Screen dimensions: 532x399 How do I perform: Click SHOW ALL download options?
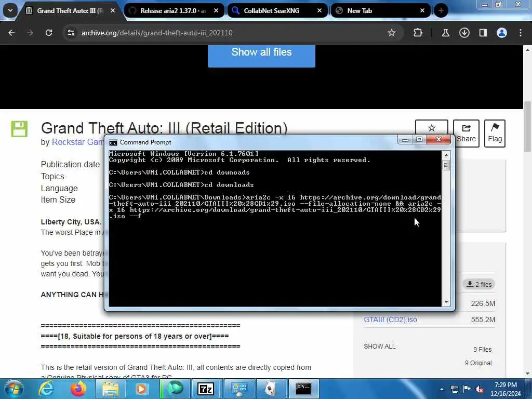380,347
